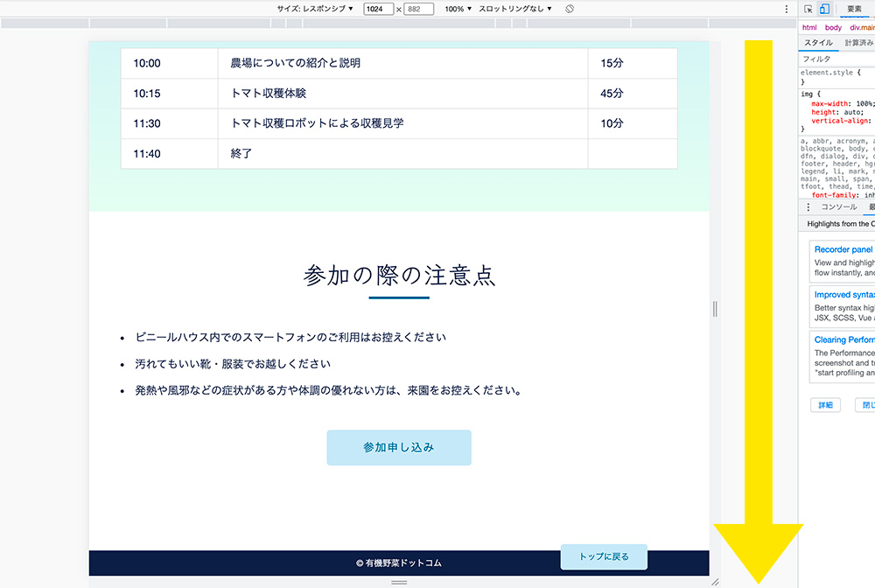Select the inspect element picker icon
The height and width of the screenshot is (588, 875).
pos(808,8)
